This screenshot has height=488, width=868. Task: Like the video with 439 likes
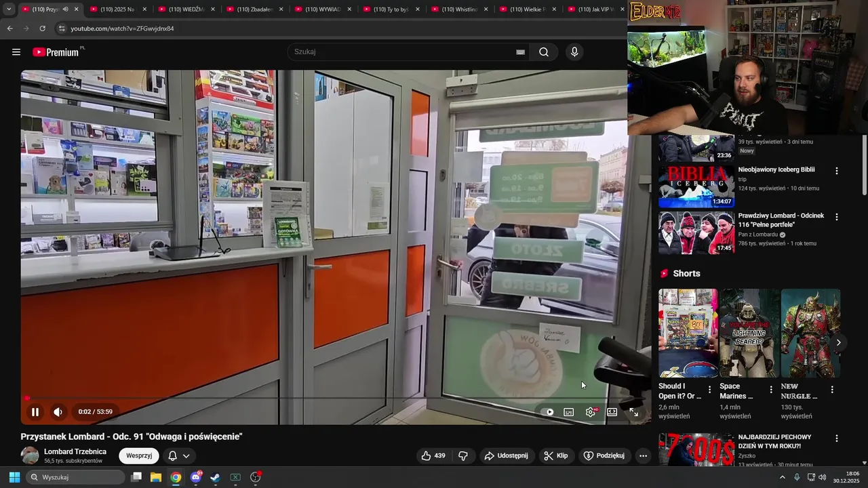click(x=433, y=455)
